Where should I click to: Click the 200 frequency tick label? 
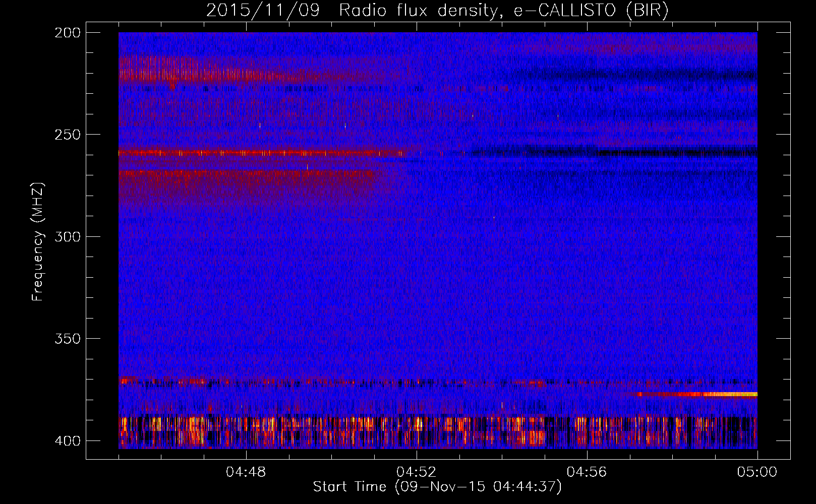[x=68, y=33]
